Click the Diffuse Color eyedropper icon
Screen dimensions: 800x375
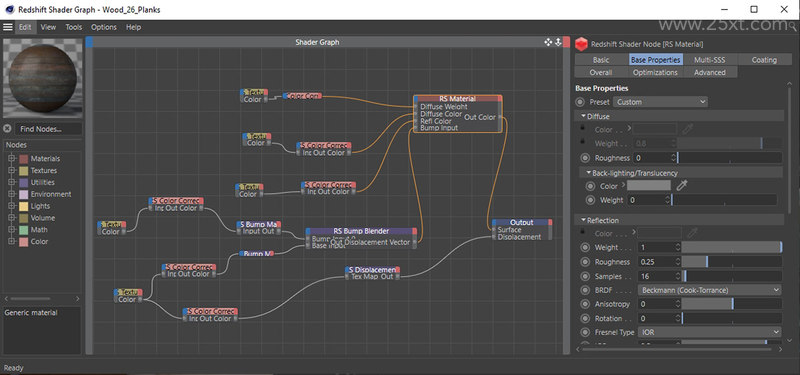click(687, 130)
